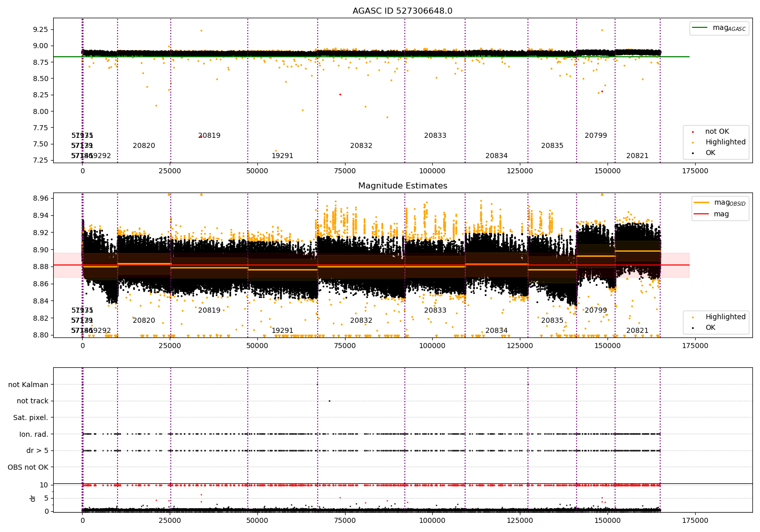
Task: Click obsid label 20834 in top panel
Action: (497, 156)
